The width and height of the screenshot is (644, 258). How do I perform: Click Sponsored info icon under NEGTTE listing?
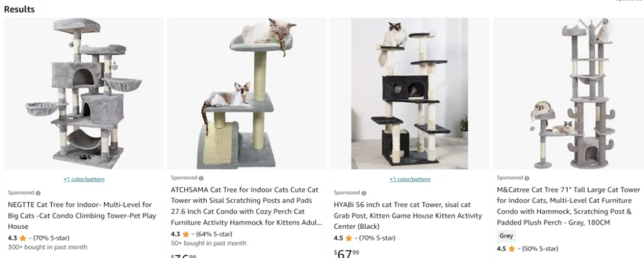[x=38, y=193]
